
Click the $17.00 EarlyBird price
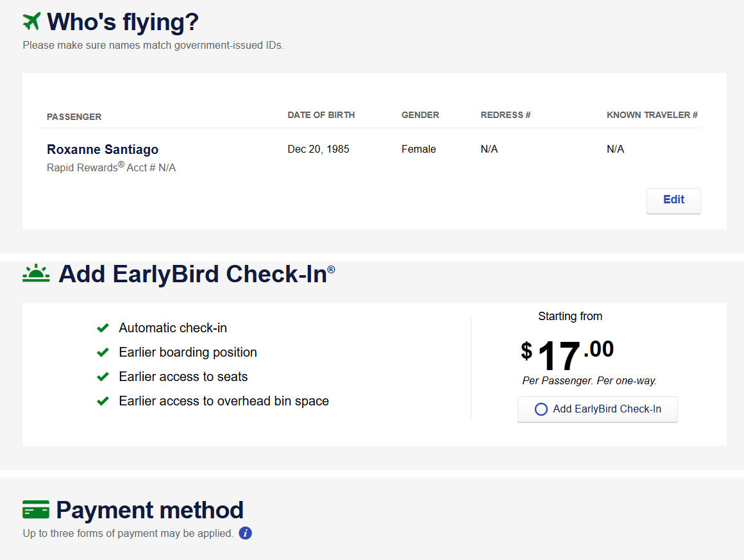coord(568,355)
